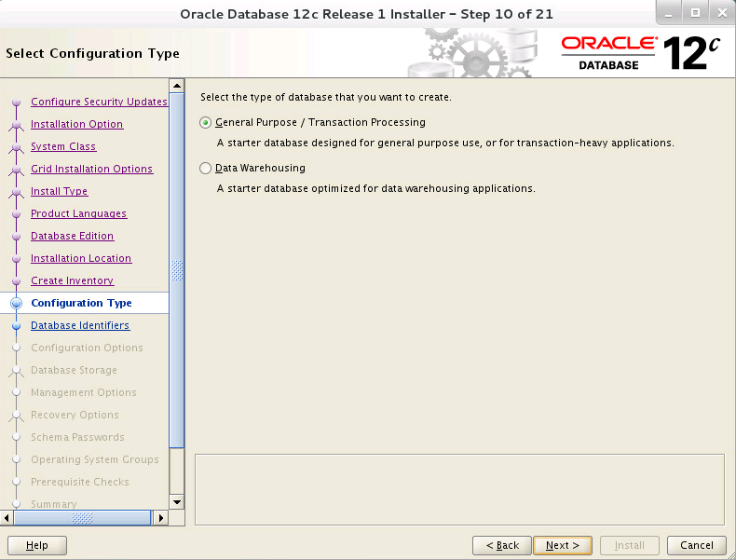Click the sidebar horizontal scroll left arrow
The height and width of the screenshot is (560, 736).
tap(7, 518)
